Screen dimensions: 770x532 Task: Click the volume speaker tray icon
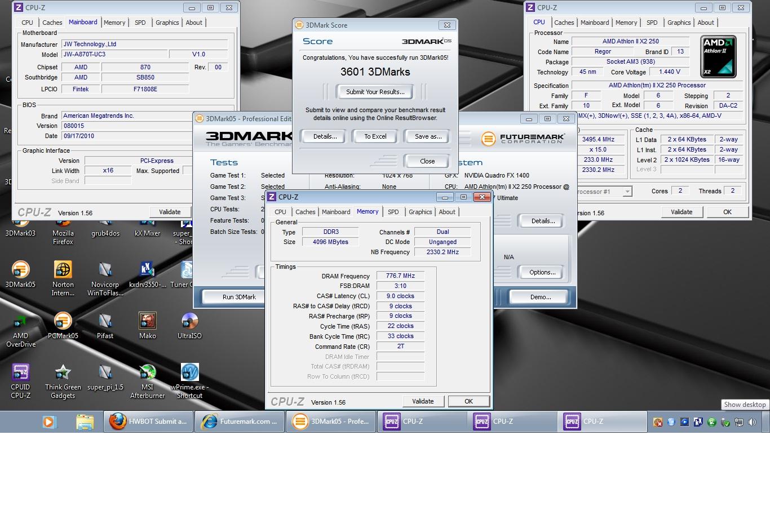pos(752,422)
